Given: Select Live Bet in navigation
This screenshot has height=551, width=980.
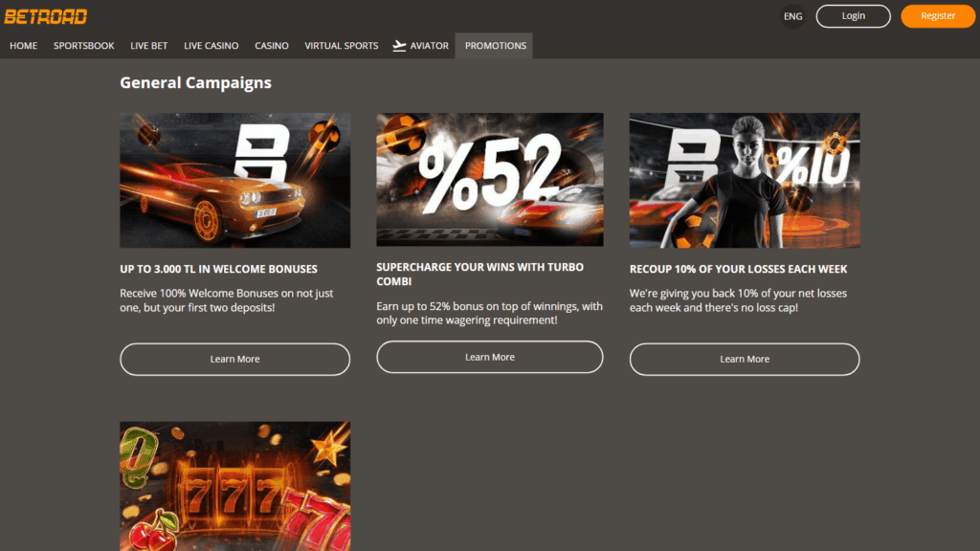Looking at the screenshot, I should pyautogui.click(x=149, y=46).
